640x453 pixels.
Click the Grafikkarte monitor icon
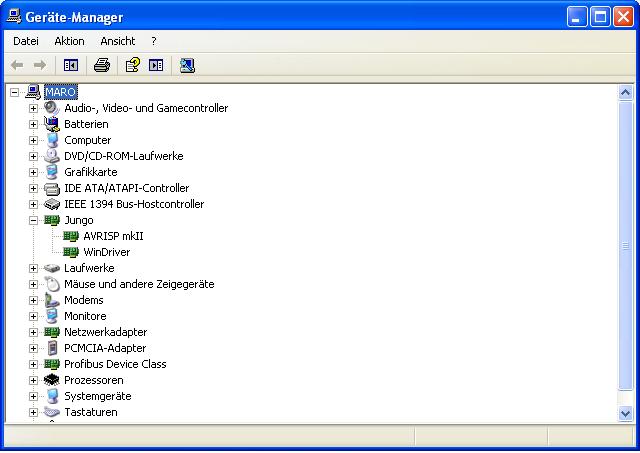click(52, 172)
